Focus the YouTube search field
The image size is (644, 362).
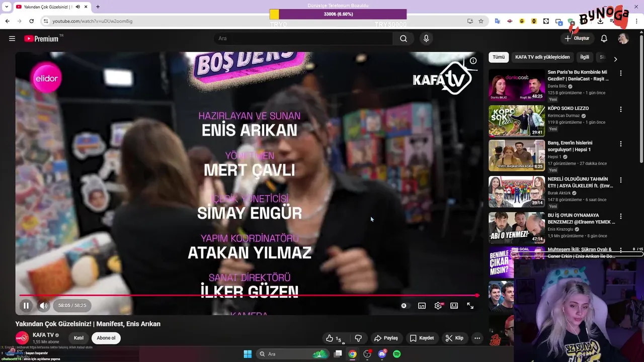[303, 39]
